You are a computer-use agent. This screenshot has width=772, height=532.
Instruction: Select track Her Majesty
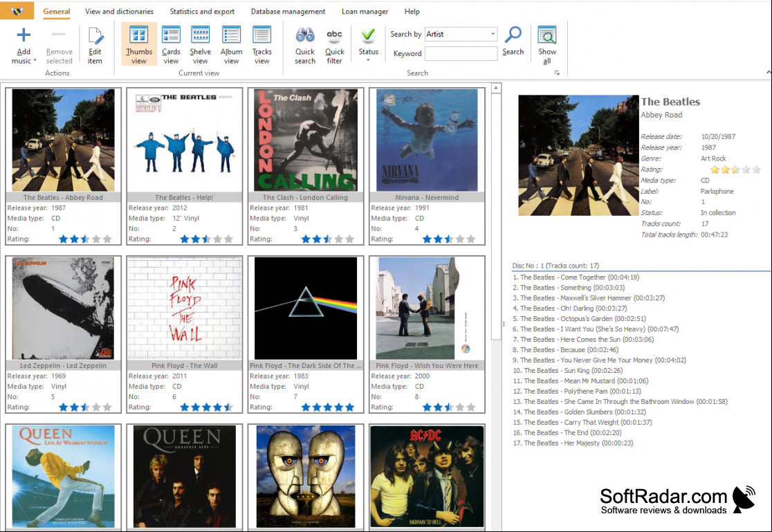tap(573, 443)
